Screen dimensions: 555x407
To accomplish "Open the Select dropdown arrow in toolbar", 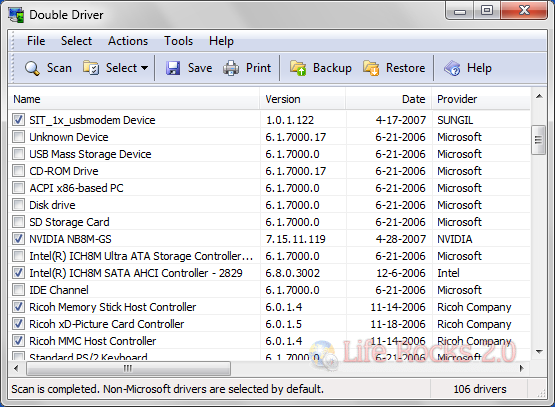I will (144, 68).
